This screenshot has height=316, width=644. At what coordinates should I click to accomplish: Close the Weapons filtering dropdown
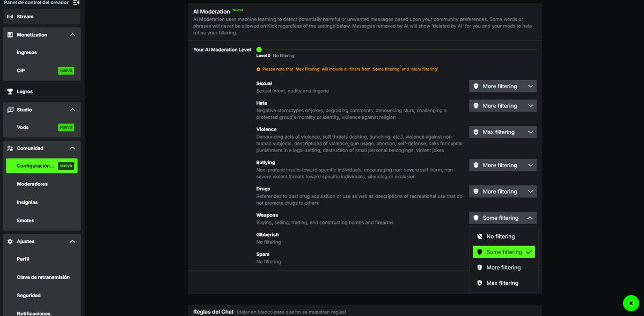point(503,218)
